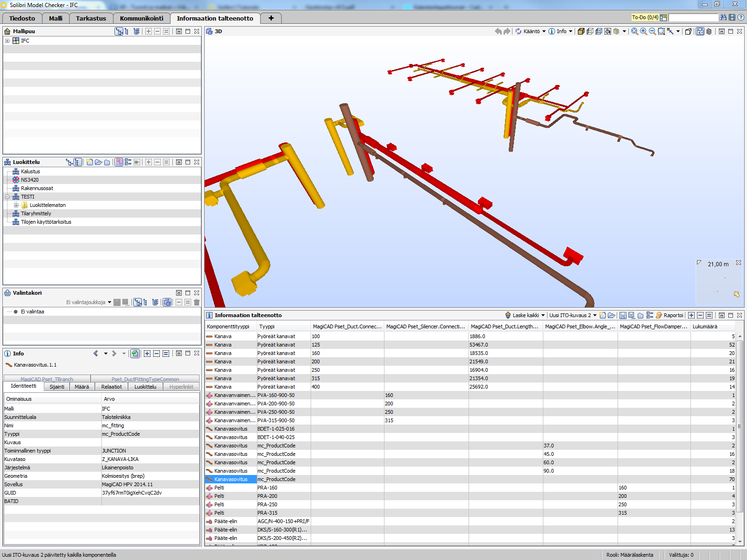Click expand-all icon in Mallipuu panel toolbar
Viewport: 747px width, 560px height.
pyautogui.click(x=148, y=31)
